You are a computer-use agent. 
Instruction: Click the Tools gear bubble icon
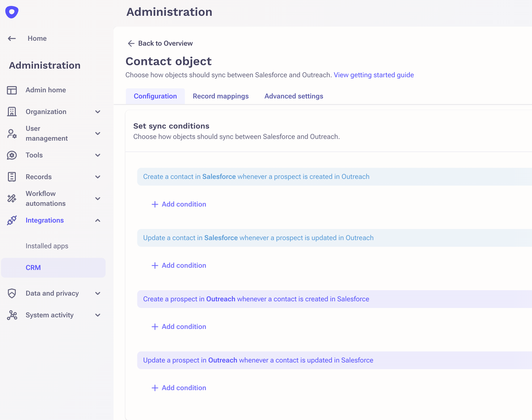pyautogui.click(x=12, y=155)
